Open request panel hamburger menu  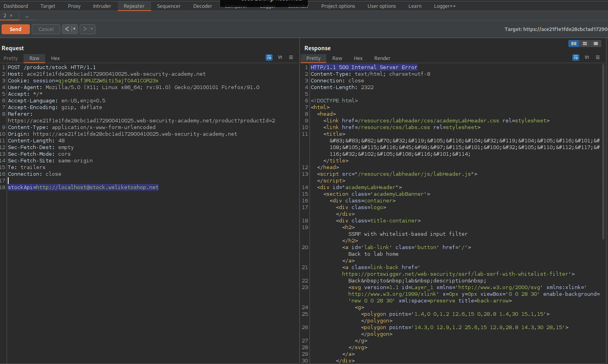(291, 57)
